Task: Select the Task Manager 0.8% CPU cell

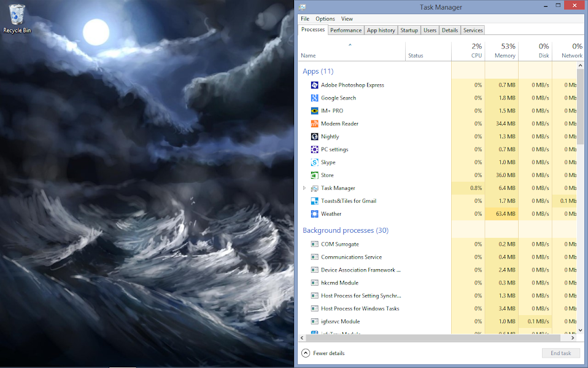Action: point(468,188)
